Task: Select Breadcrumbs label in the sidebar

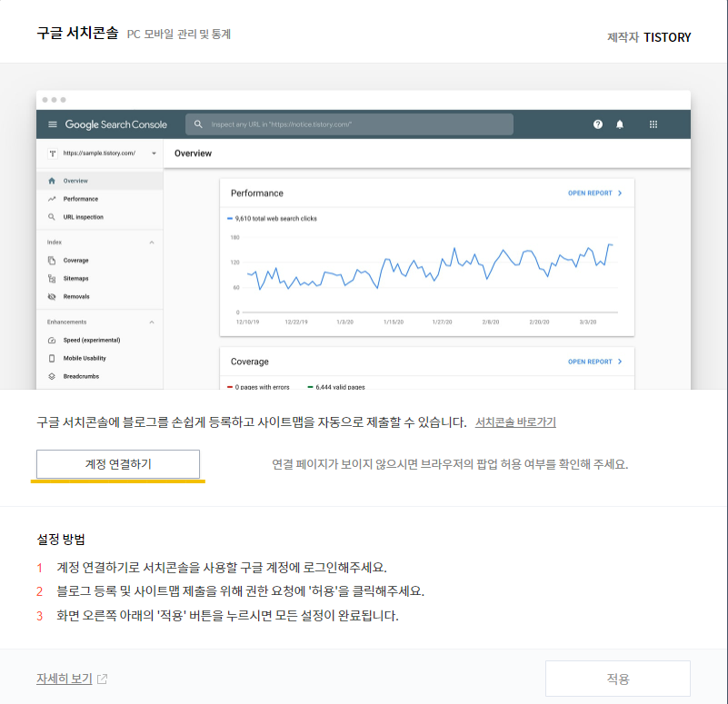Action: click(81, 376)
